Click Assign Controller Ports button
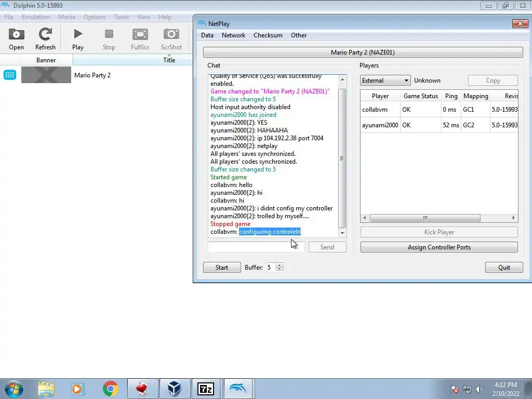The height and width of the screenshot is (399, 532). 439,247
